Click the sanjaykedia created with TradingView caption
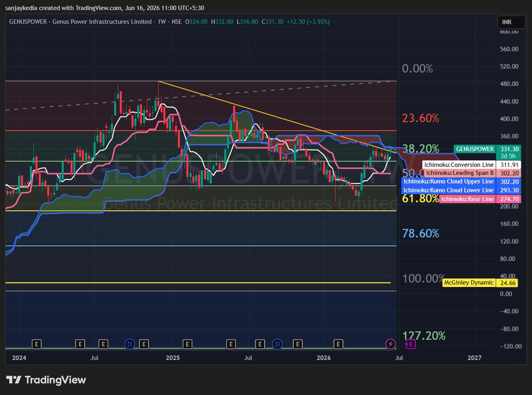532x395 pixels. pyautogui.click(x=106, y=8)
